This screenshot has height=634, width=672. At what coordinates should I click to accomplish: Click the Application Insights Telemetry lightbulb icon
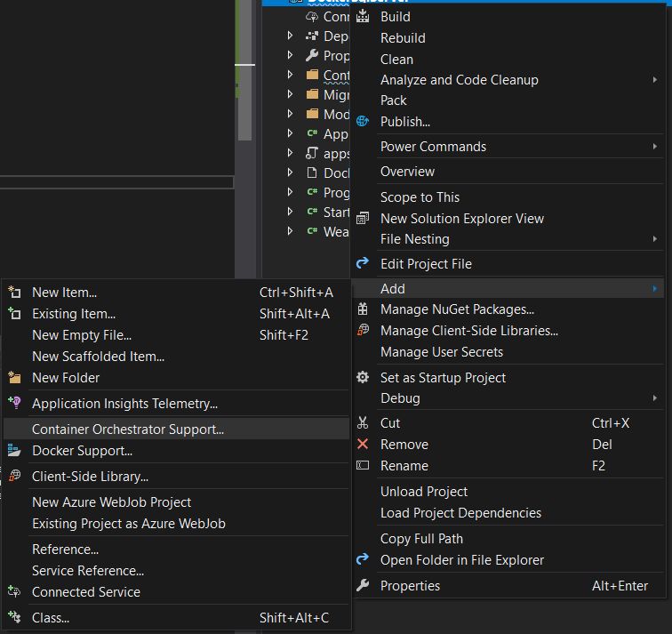pos(14,403)
